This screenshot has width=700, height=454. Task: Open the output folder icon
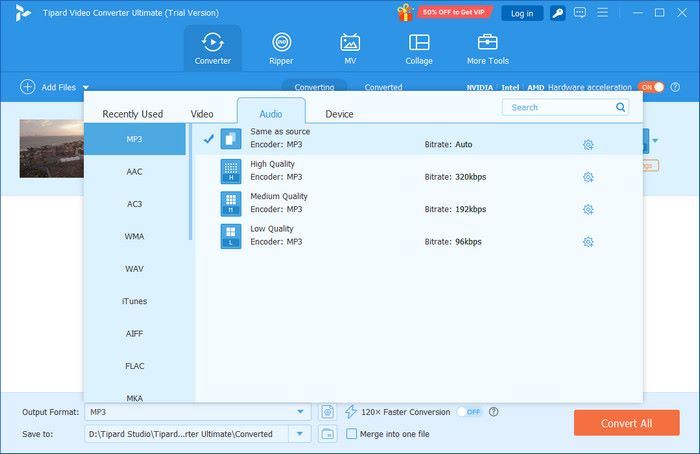coord(328,433)
